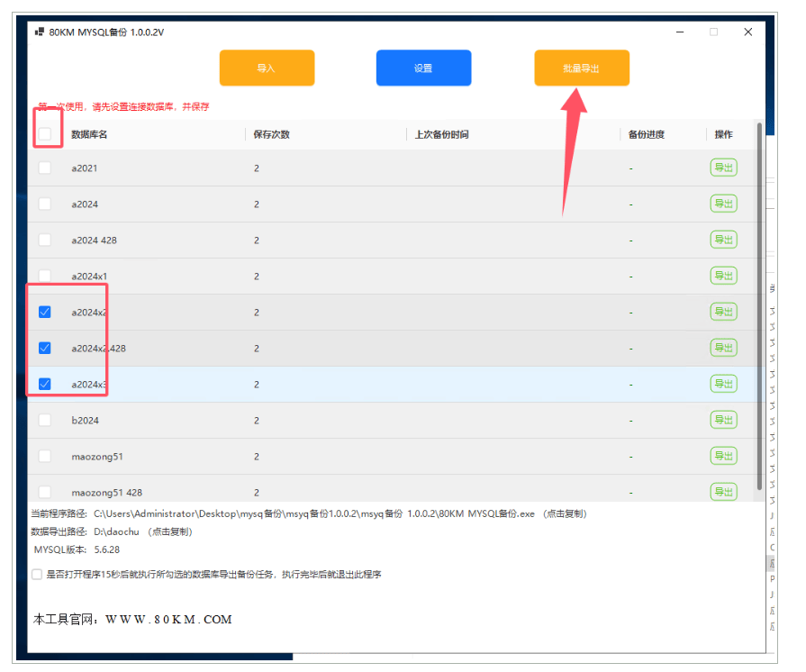Click the orange 导入 import button
Viewport: 806px width, 672px height.
coord(267,68)
